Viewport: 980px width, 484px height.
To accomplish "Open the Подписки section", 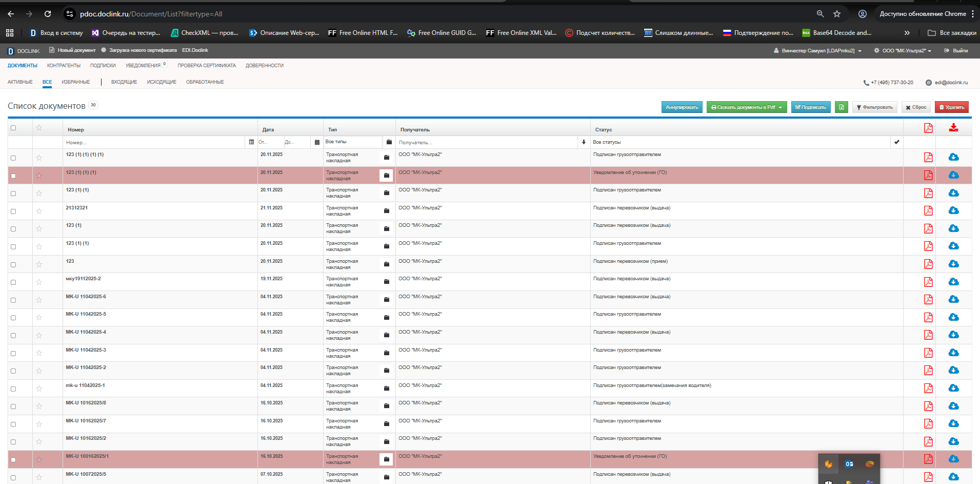I will [x=103, y=66].
